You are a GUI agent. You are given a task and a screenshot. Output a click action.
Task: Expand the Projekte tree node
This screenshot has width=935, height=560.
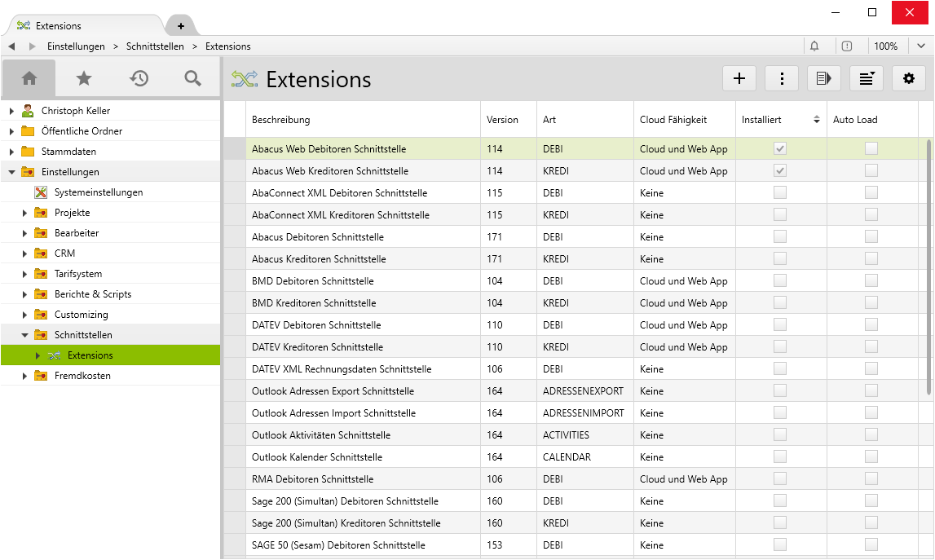click(x=24, y=213)
